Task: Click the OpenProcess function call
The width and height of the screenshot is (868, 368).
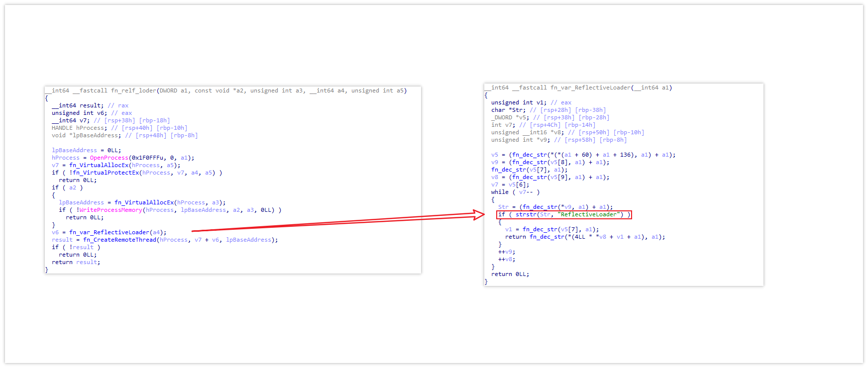Action: pyautogui.click(x=109, y=158)
